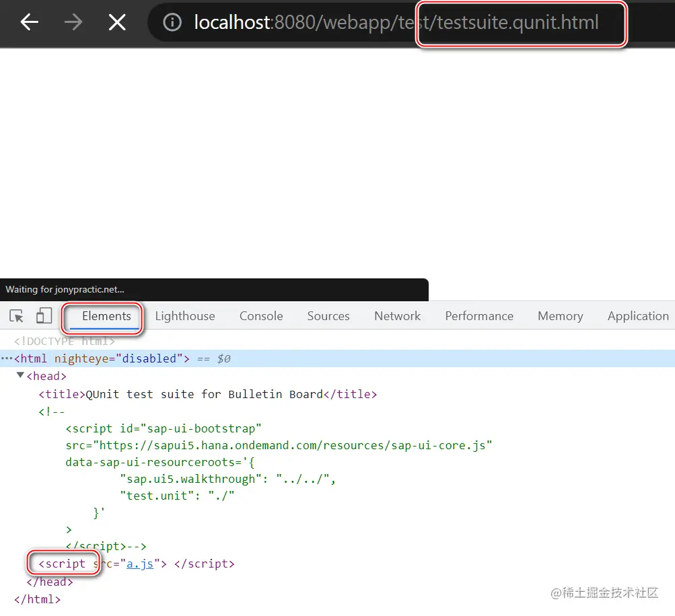Screen dimensions: 675x616
Task: Click the "Waiting for jonypractic.net..." status text
Action: (65, 289)
